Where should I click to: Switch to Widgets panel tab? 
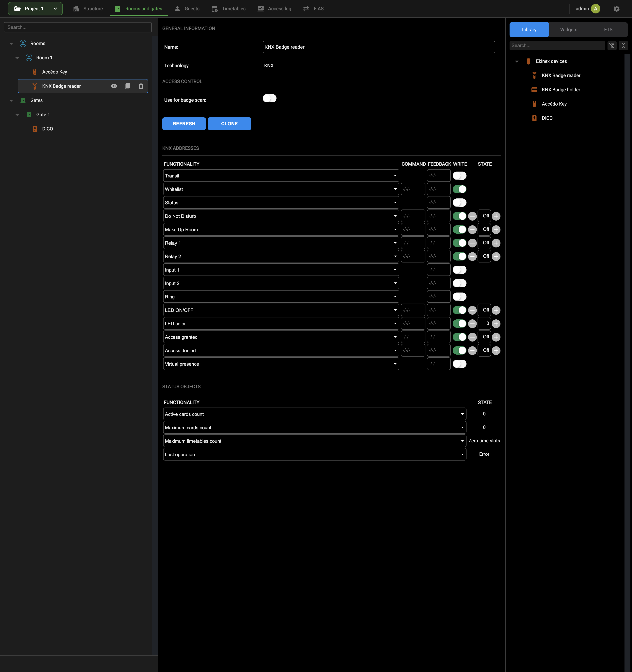568,30
